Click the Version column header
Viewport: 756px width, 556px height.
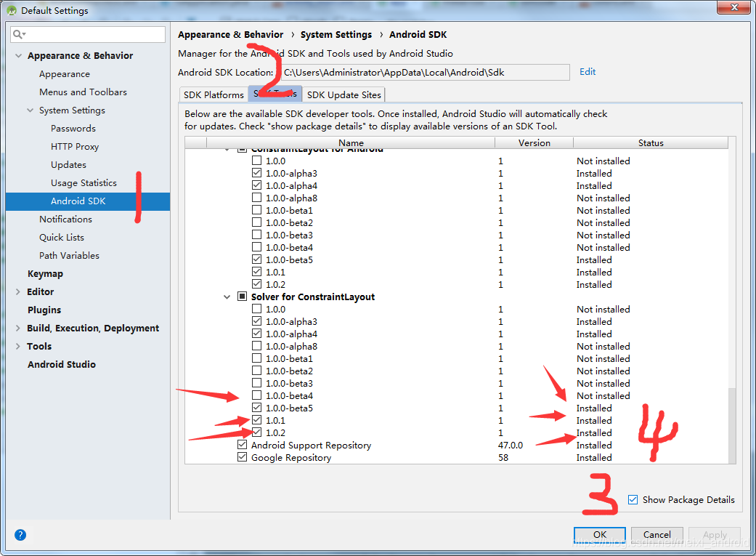point(535,143)
